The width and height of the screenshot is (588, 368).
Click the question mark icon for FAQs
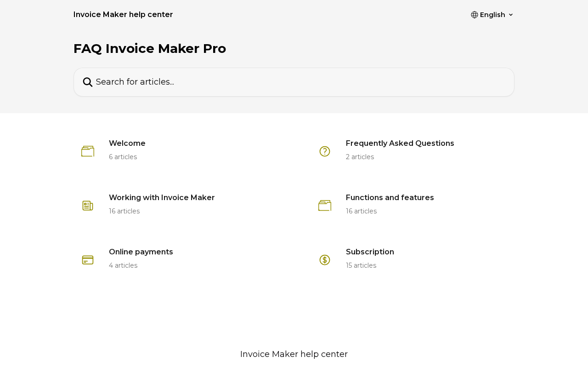[325, 151]
